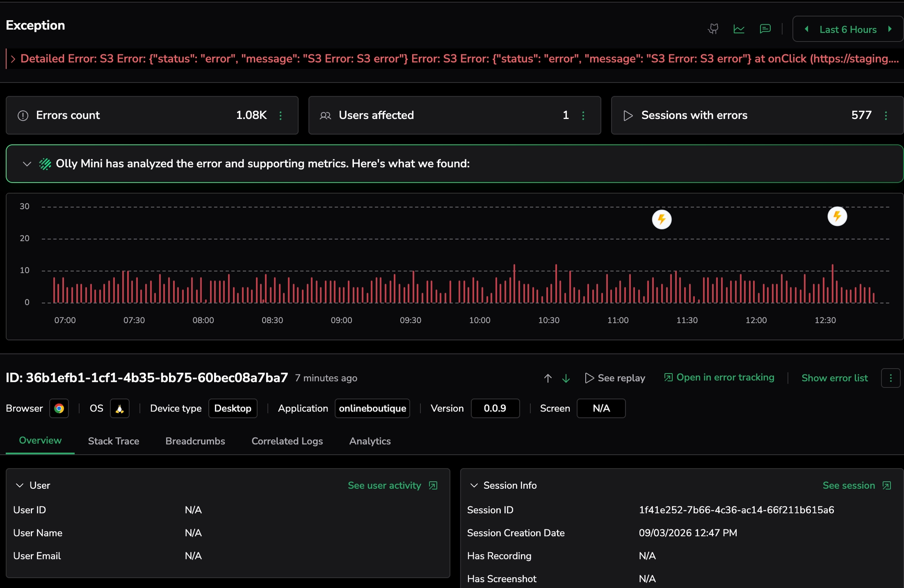
Task: Switch to the Stack Trace tab
Action: [113, 441]
